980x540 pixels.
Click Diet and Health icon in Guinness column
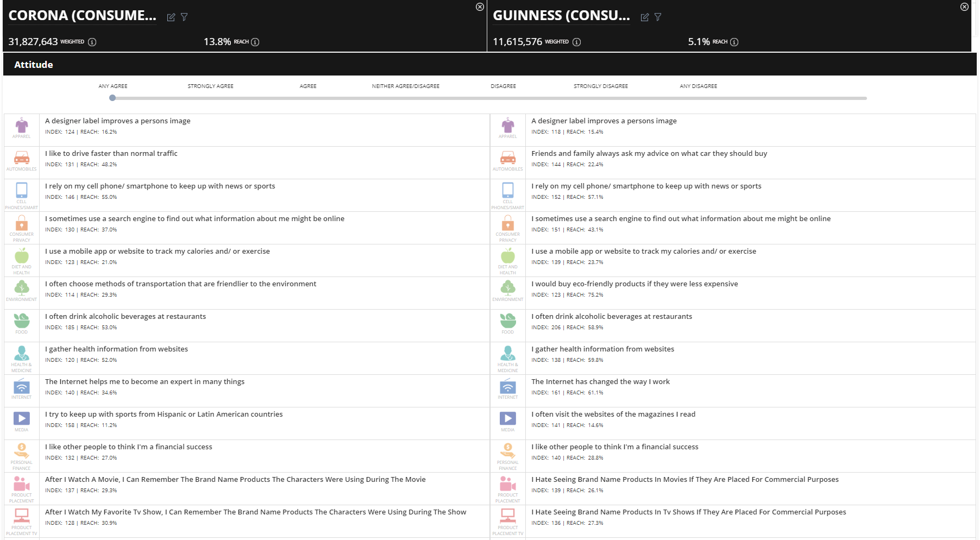coord(508,255)
